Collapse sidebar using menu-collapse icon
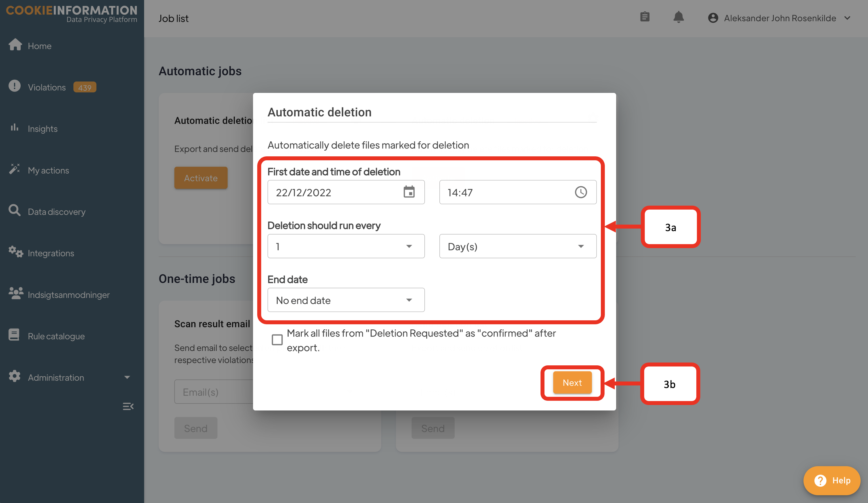This screenshot has width=868, height=503. pos(128,406)
